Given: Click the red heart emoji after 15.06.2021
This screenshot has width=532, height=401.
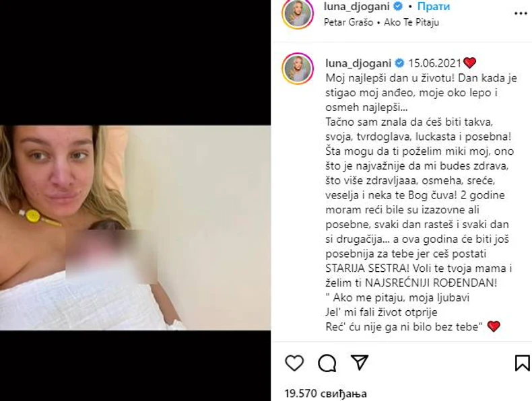Looking at the screenshot, I should 470,63.
